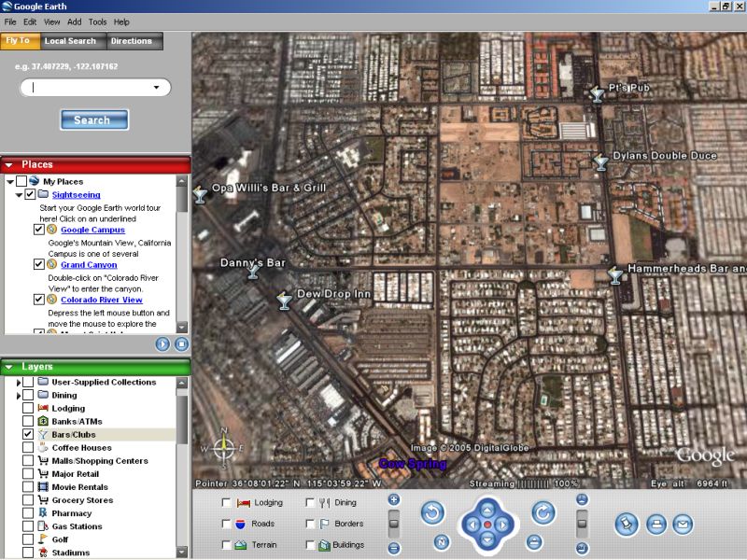The image size is (747, 560).
Task: Click the rotate clockwise navigation button
Action: (543, 512)
